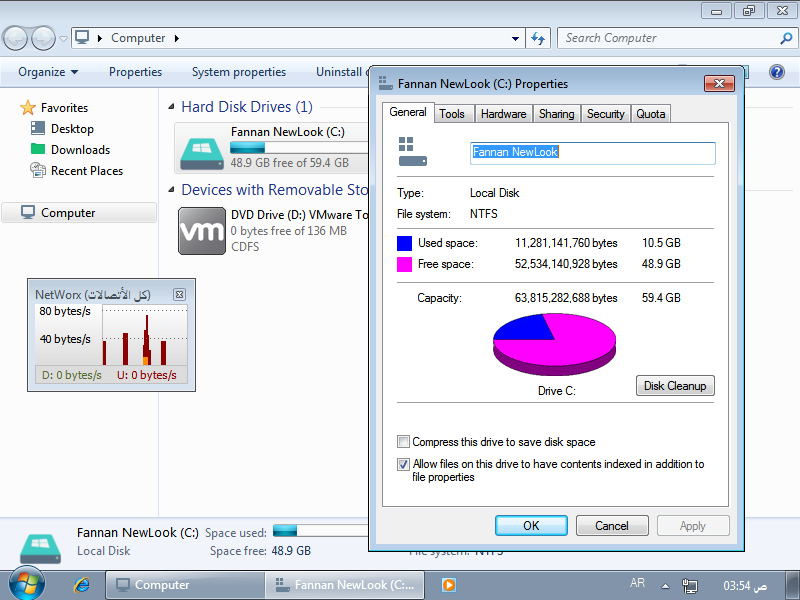Switch to the Hardware tab
This screenshot has height=600, width=800.
(x=504, y=114)
